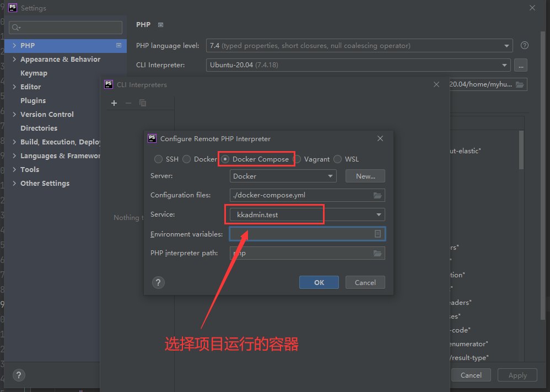Select the SSH connection type
Screen dimensions: 550x392
(159, 159)
